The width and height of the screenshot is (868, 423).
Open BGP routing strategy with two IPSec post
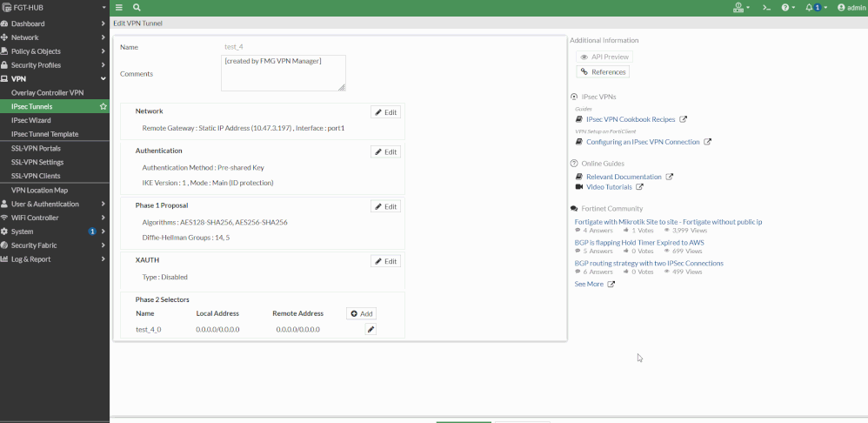tap(649, 264)
